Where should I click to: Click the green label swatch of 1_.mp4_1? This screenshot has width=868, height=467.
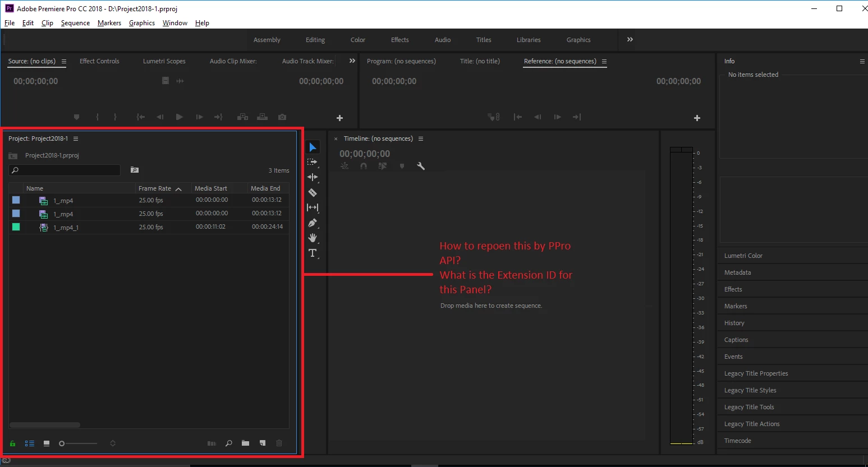click(x=16, y=227)
